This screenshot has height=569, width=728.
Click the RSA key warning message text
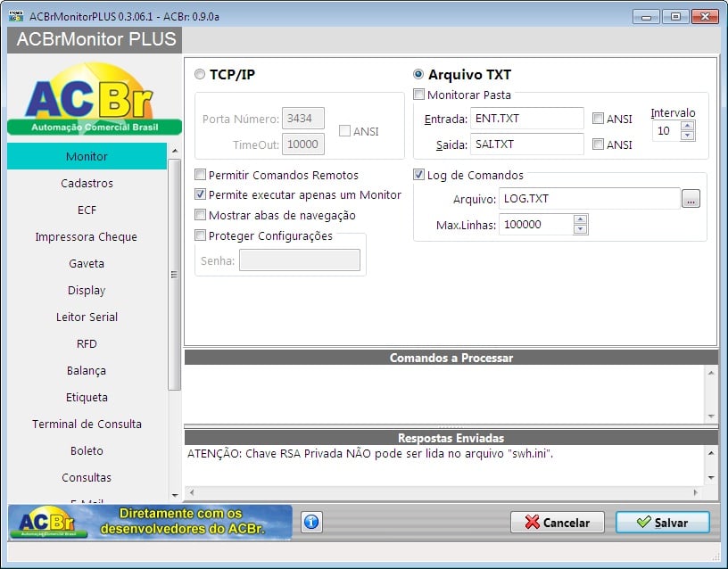pos(370,453)
